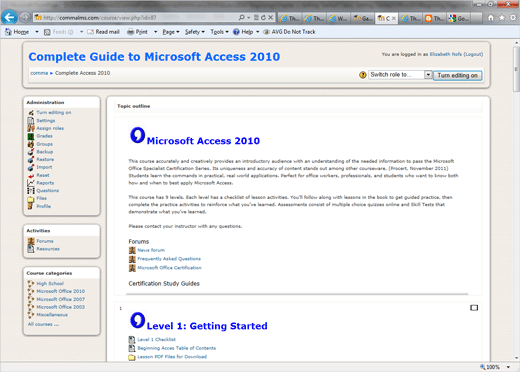Click the yellow help icon beside Switch role

[363, 75]
